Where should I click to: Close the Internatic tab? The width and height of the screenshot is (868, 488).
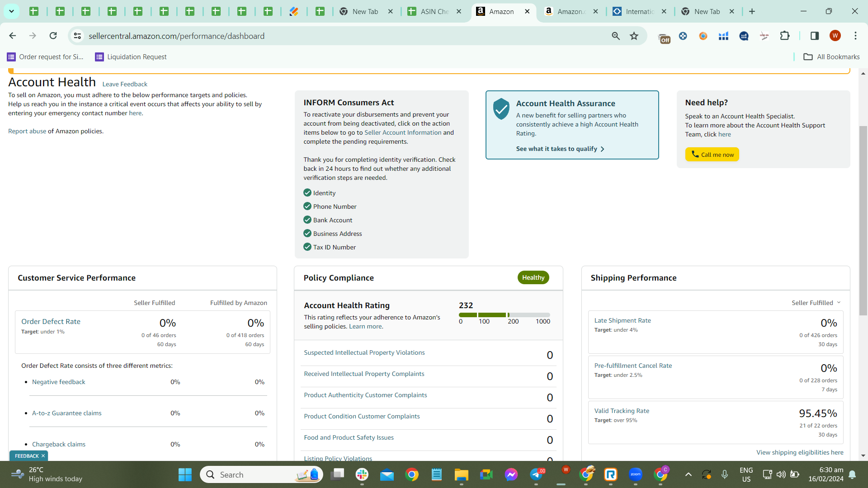tap(664, 11)
